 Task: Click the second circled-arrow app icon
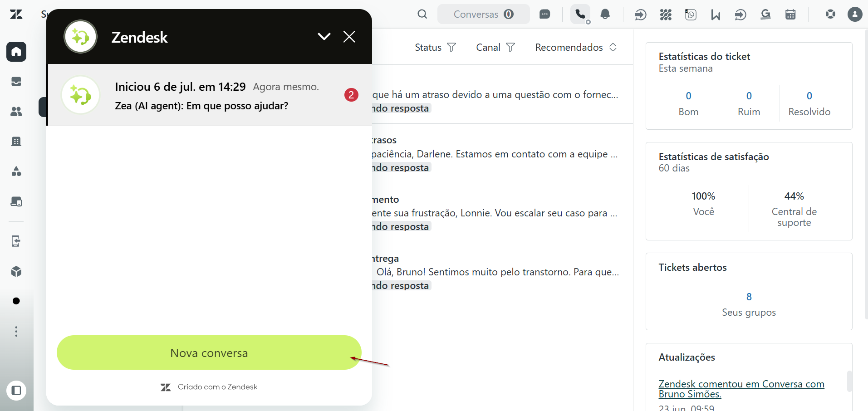click(740, 15)
